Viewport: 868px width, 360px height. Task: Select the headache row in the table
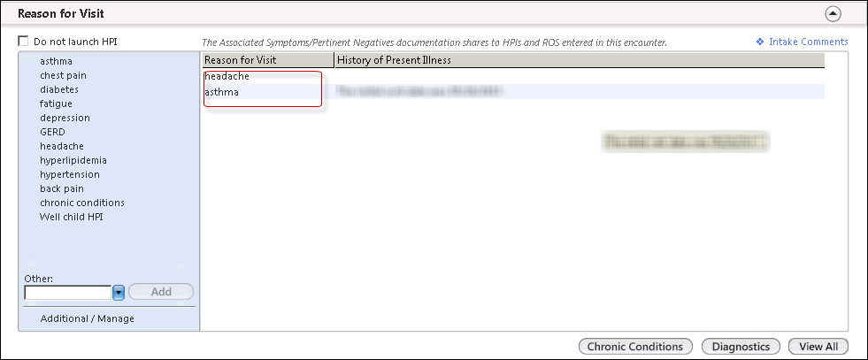coord(514,77)
